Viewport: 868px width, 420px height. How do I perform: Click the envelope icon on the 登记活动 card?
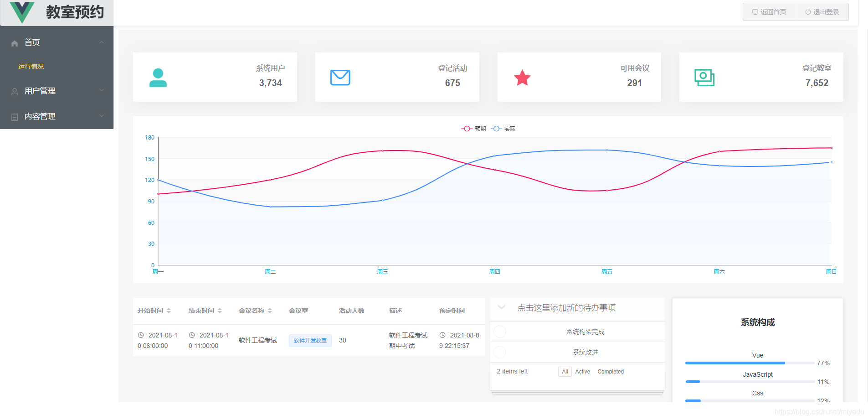click(340, 77)
